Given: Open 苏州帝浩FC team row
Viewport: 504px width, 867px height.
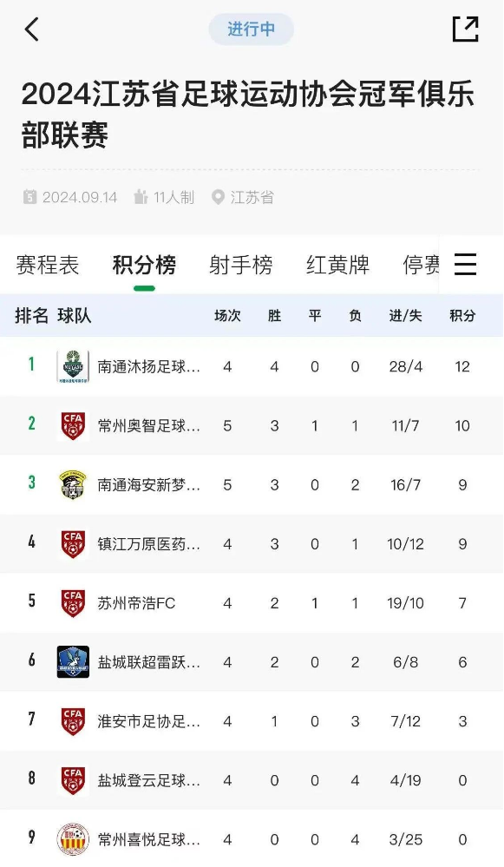Looking at the screenshot, I should [x=252, y=602].
